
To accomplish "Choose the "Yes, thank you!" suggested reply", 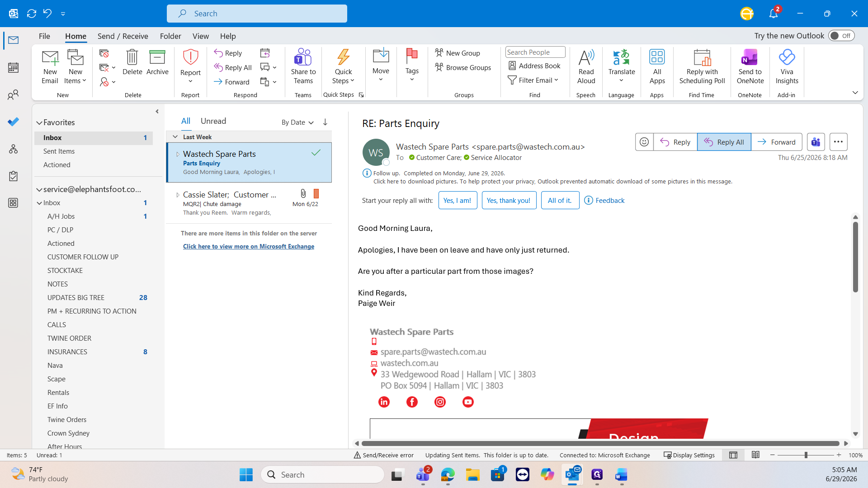I will pyautogui.click(x=509, y=200).
